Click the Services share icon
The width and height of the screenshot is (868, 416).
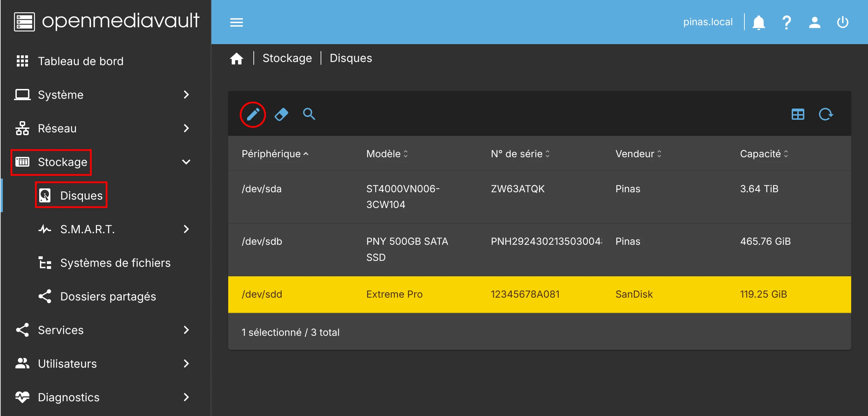pyautogui.click(x=22, y=330)
